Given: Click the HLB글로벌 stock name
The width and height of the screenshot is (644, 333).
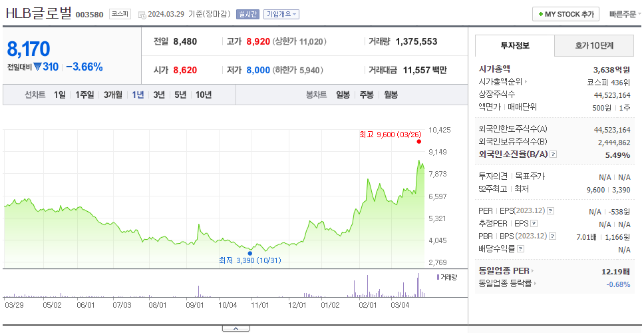Looking at the screenshot, I should (39, 13).
